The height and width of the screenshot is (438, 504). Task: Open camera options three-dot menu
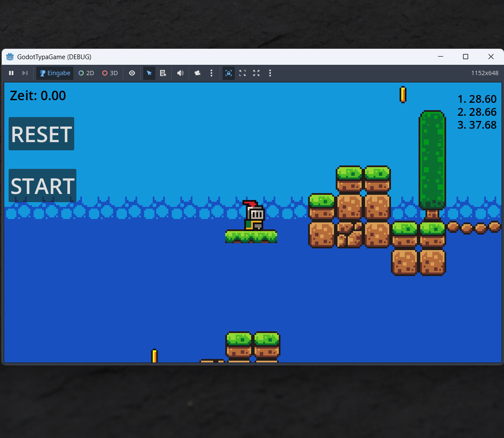coord(211,73)
